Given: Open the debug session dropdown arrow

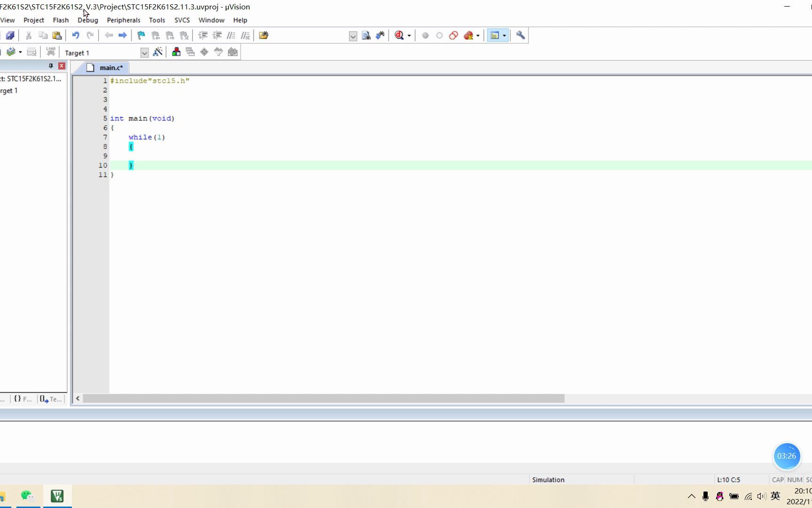Looking at the screenshot, I should click(x=409, y=36).
